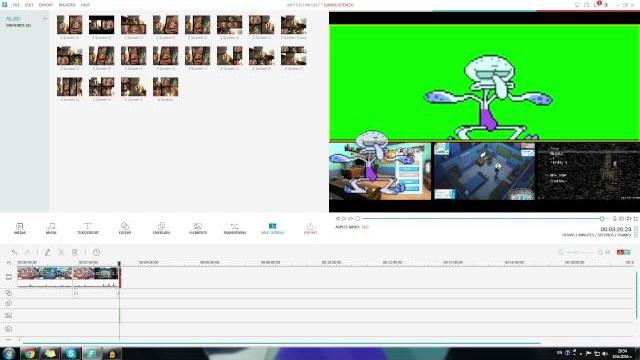This screenshot has width=640, height=360.
Task: Select the black-background split screen thumbnail
Action: coord(102,25)
